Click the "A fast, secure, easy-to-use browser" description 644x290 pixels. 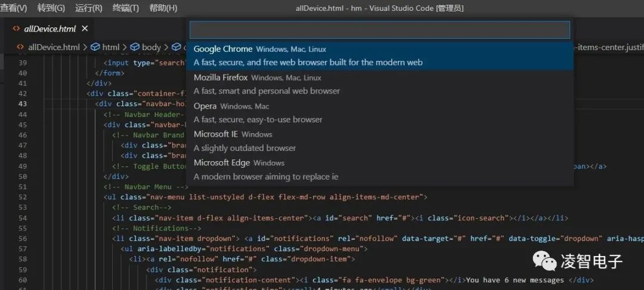click(x=258, y=120)
